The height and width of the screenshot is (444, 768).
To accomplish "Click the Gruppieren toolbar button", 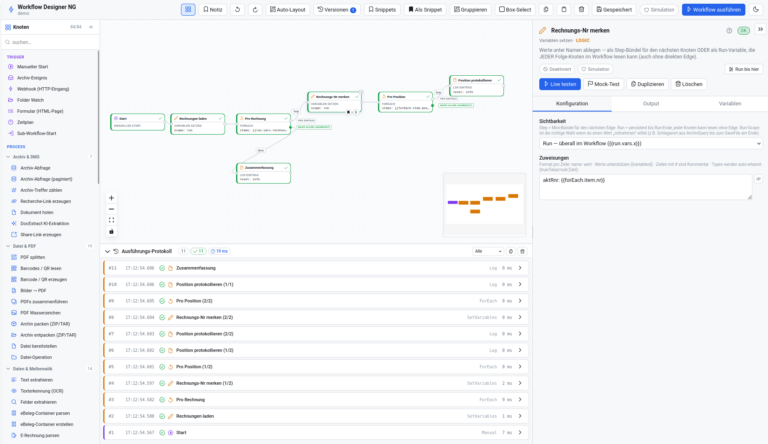I will [470, 9].
